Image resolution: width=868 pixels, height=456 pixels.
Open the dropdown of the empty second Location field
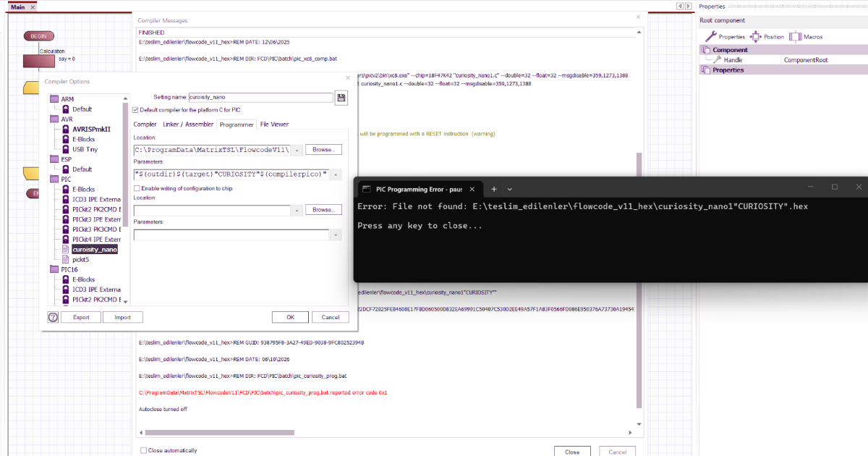coord(298,210)
